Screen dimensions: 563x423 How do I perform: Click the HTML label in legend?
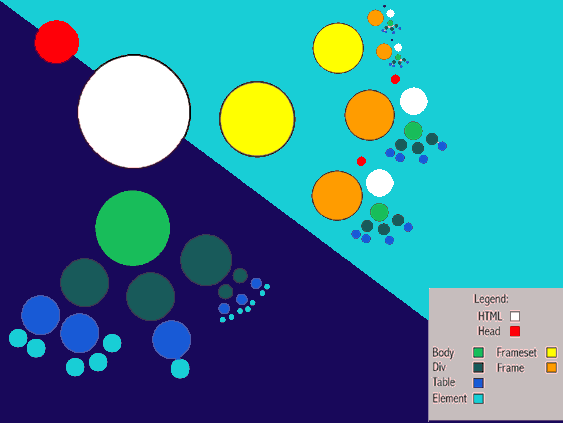click(490, 316)
